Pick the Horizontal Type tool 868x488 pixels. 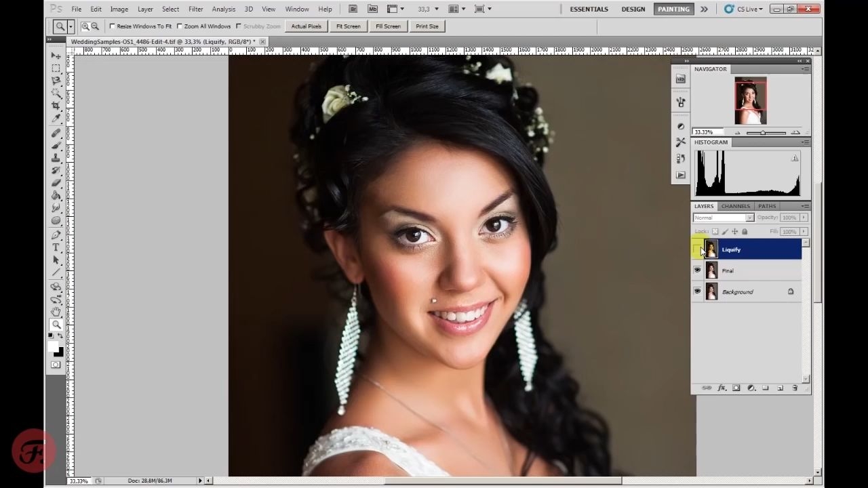click(x=56, y=247)
